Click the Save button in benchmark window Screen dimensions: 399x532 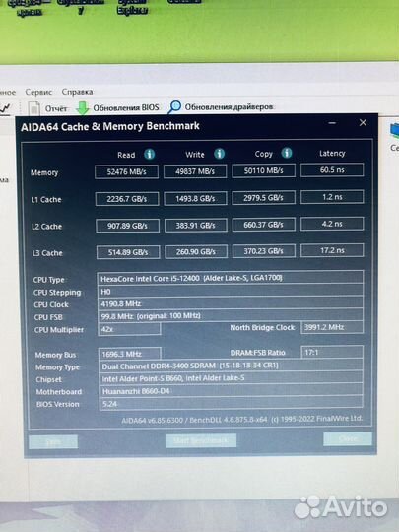(x=53, y=441)
